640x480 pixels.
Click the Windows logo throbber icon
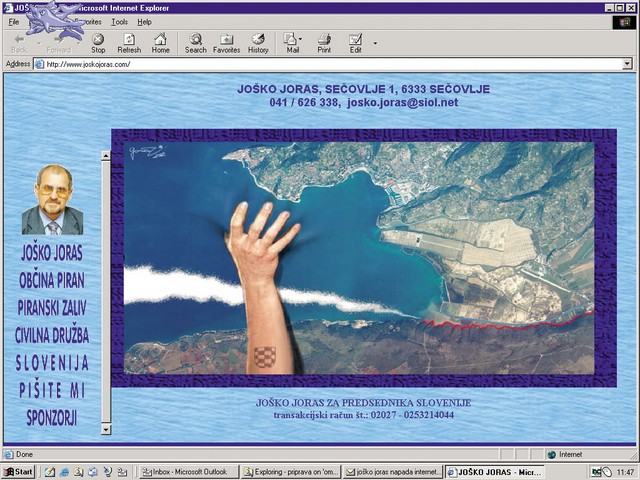point(624,22)
